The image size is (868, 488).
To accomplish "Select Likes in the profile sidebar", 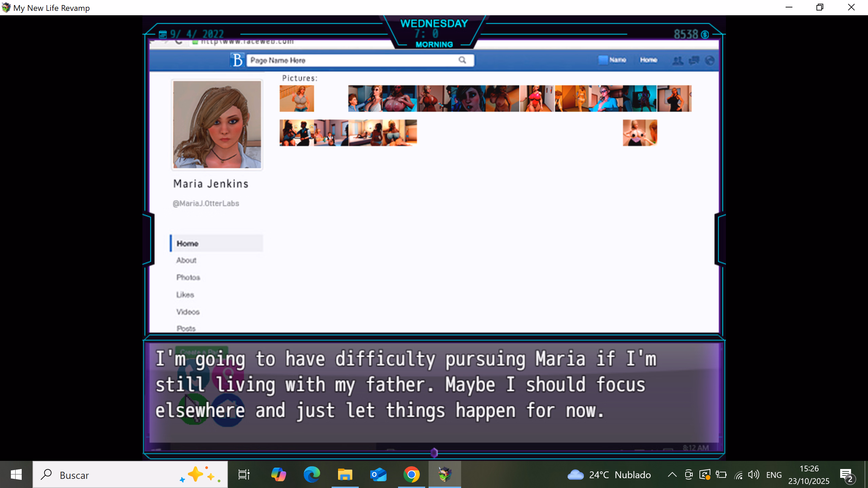I will 185,295.
